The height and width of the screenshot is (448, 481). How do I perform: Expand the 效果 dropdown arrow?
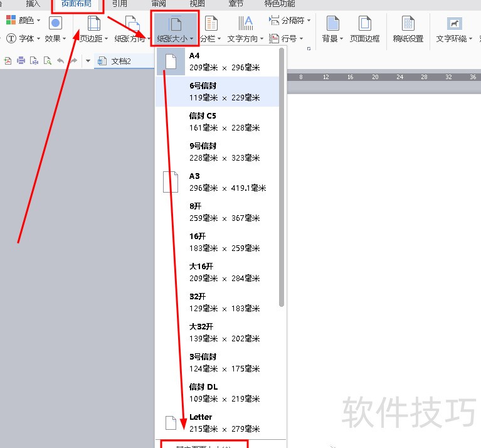[x=64, y=39]
